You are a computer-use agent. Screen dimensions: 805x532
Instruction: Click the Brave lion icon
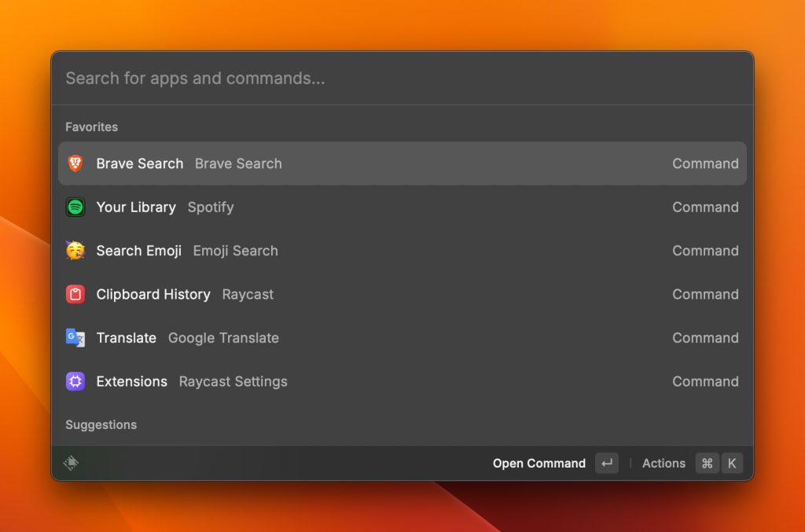[75, 163]
